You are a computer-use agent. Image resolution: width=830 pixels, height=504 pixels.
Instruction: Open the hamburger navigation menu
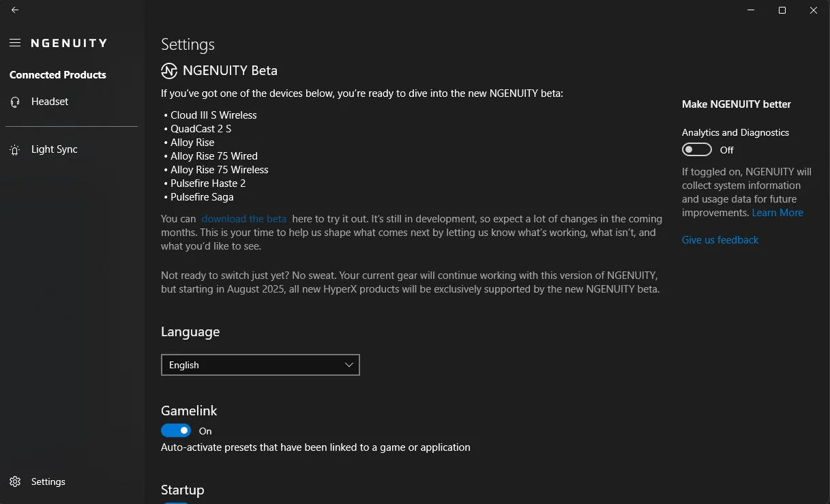click(x=15, y=43)
